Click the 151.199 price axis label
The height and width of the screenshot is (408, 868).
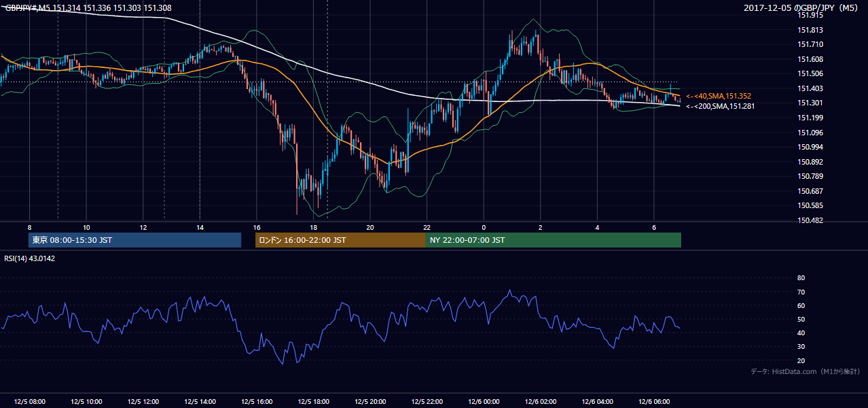(811, 118)
